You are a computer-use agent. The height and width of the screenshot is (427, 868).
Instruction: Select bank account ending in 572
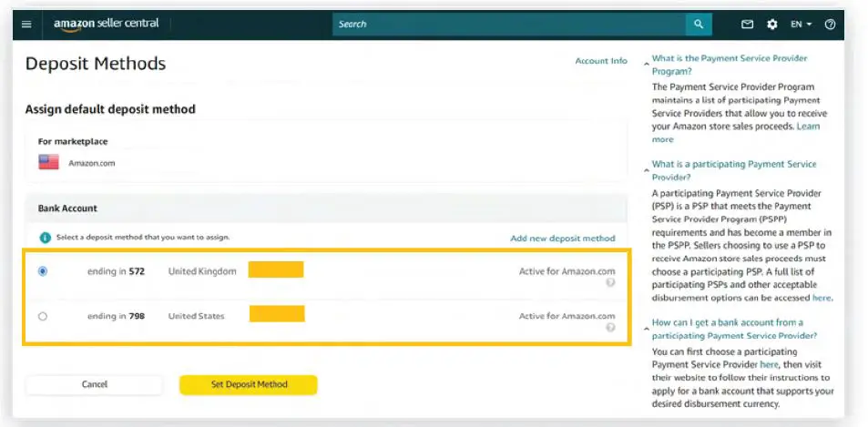[x=43, y=271]
